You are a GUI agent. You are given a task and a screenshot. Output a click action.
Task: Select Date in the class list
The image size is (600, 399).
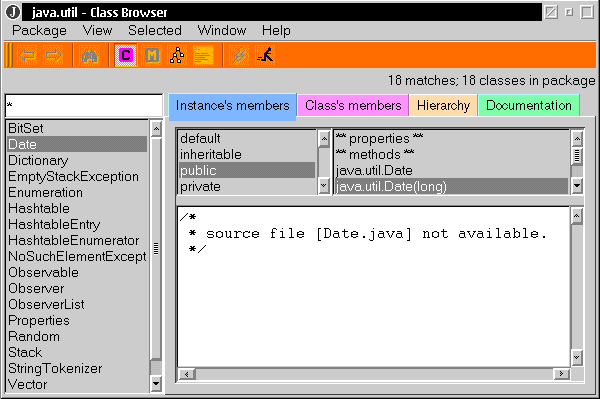[77, 144]
